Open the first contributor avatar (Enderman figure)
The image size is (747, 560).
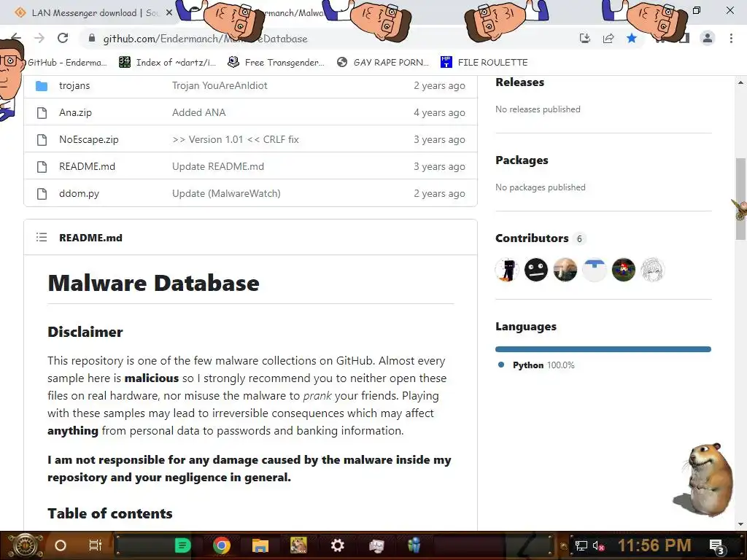point(507,270)
